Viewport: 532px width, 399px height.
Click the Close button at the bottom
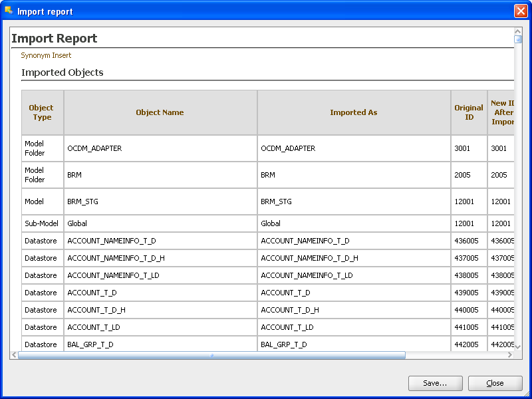click(x=495, y=383)
